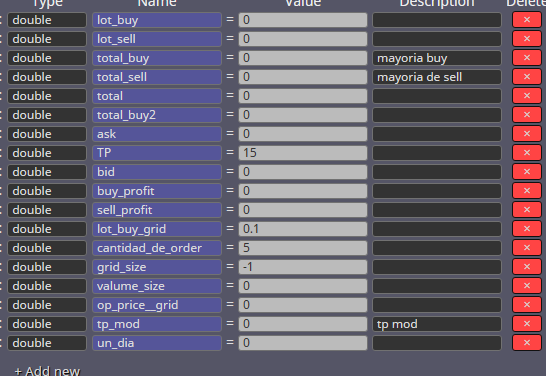Remove the total_sell variable
This screenshot has width=546, height=376.
click(x=527, y=77)
